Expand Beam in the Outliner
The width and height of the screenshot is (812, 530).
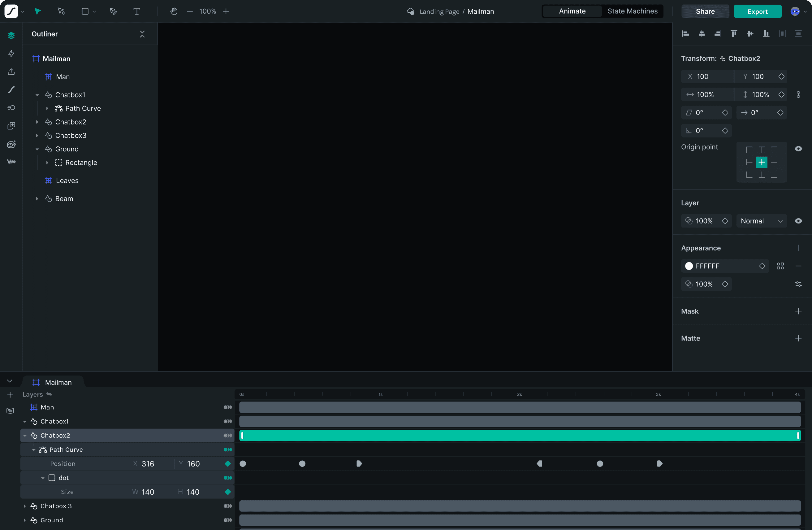point(37,199)
